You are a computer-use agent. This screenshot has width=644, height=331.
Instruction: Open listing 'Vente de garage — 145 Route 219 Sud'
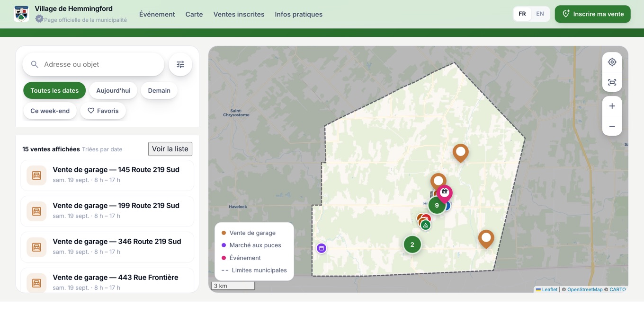click(x=107, y=175)
